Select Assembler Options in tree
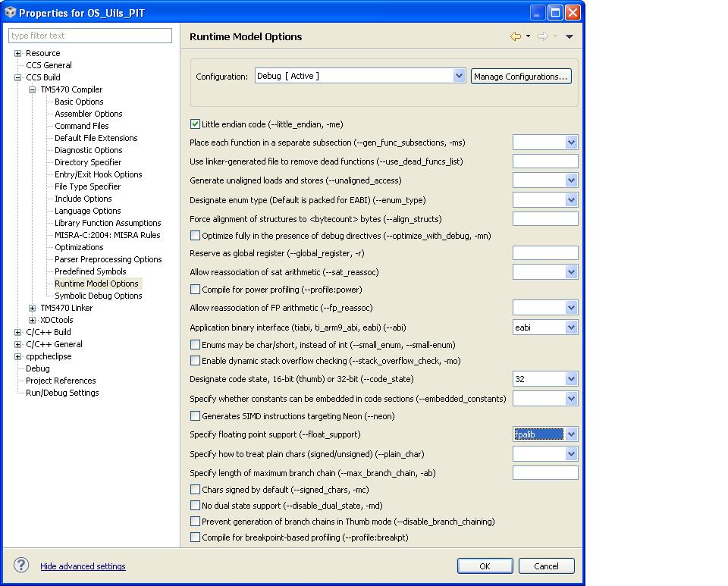Screen dimensions: 728x586 89,114
